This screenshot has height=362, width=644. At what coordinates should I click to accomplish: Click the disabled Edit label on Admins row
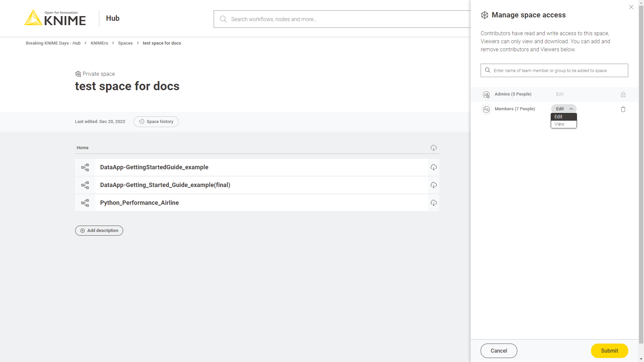click(560, 94)
